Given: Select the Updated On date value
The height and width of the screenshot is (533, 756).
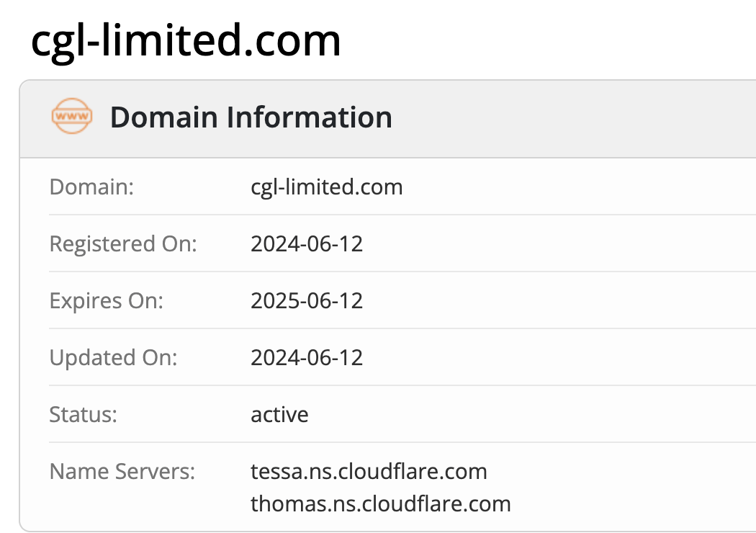Looking at the screenshot, I should (x=307, y=358).
